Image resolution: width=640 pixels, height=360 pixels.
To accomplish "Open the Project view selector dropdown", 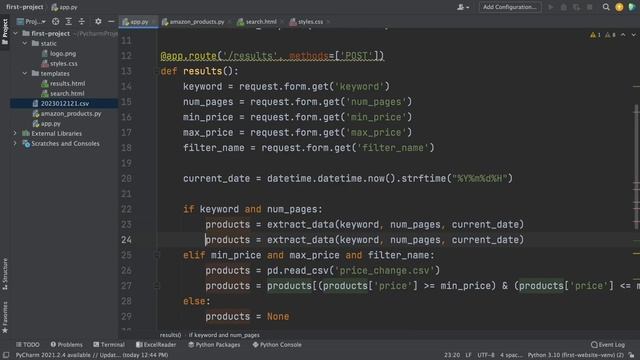I will [31, 22].
